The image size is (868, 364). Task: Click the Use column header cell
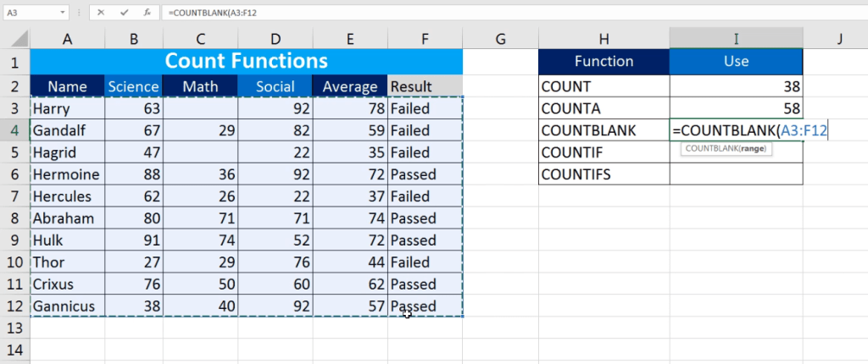[736, 61]
